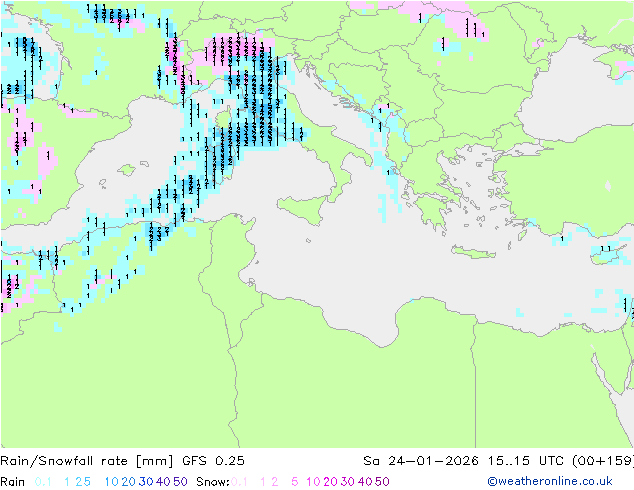
Task: Pick the Rain 0.1 legend value
Action: [x=43, y=482]
